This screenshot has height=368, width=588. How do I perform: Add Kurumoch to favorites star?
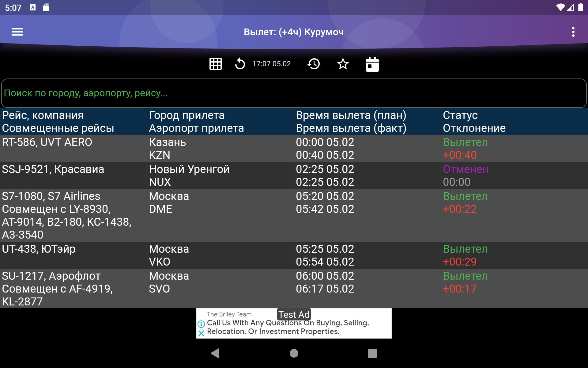pyautogui.click(x=343, y=64)
